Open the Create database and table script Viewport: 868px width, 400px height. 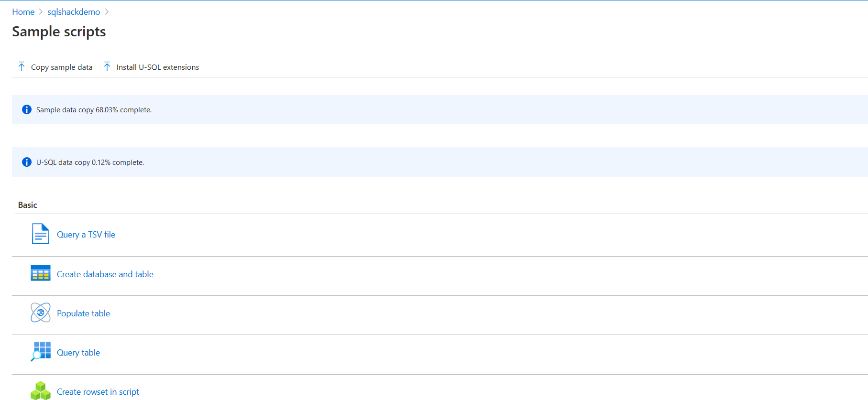coord(105,274)
